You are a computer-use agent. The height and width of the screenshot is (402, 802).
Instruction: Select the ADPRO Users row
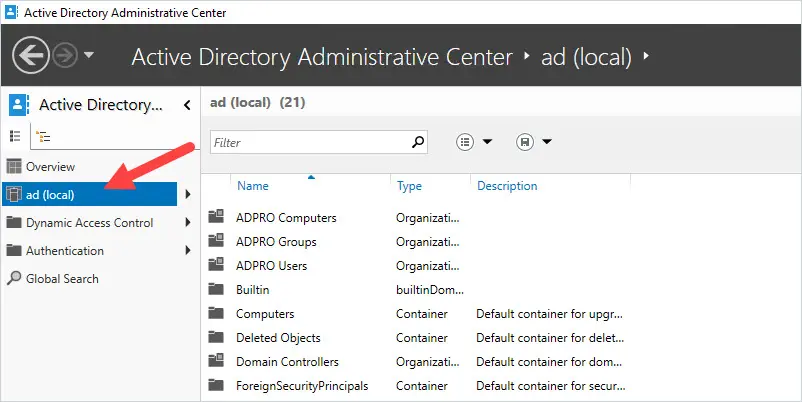point(417,266)
